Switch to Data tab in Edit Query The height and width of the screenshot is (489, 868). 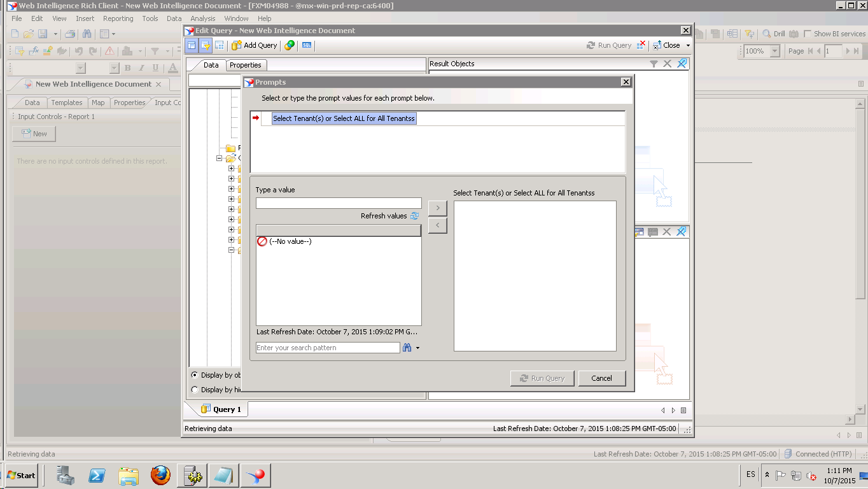(x=211, y=65)
